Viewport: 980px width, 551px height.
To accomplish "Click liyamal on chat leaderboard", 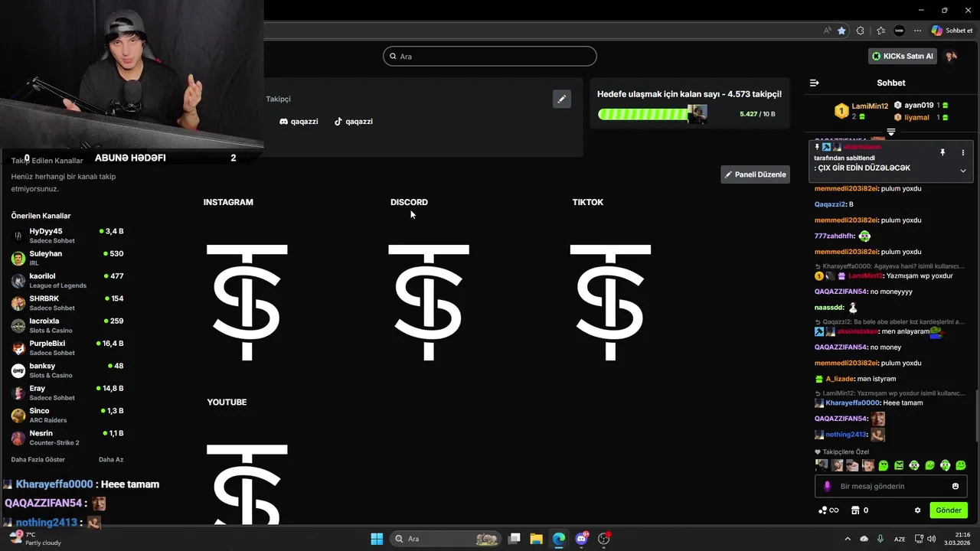I will tap(916, 118).
